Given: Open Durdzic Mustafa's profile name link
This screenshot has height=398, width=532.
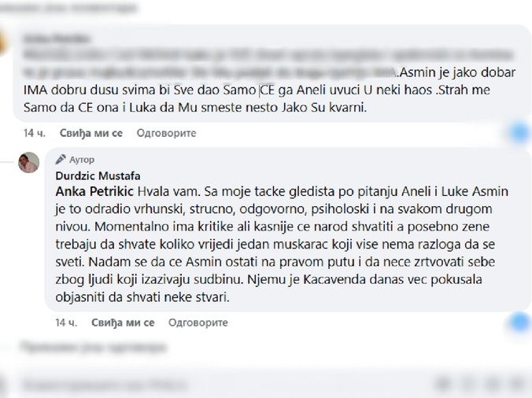Looking at the screenshot, I should (x=98, y=175).
